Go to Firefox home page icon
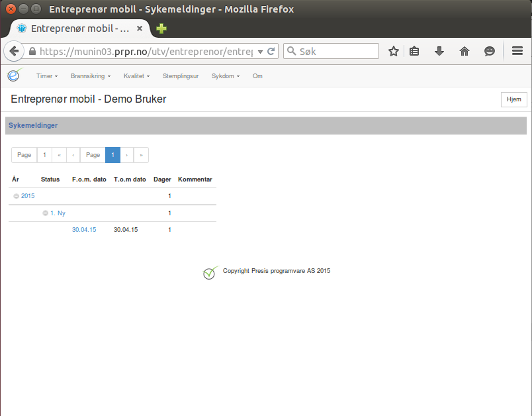The image size is (532, 416). pos(464,51)
